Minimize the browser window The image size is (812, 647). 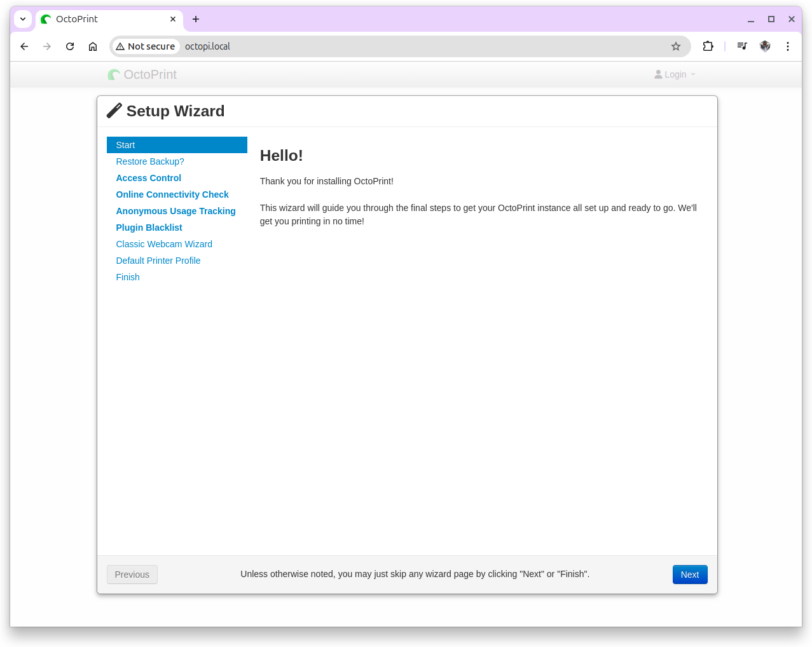(x=751, y=19)
